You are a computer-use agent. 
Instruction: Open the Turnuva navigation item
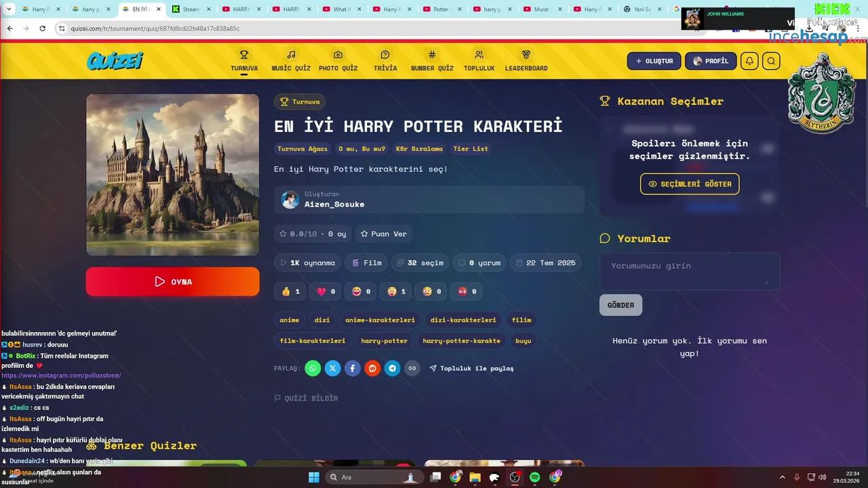[x=244, y=61]
